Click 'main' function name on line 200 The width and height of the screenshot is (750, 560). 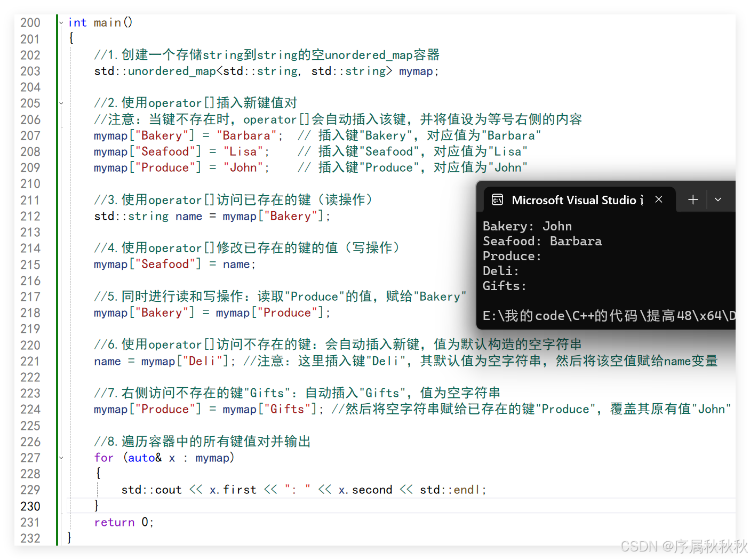coord(107,22)
